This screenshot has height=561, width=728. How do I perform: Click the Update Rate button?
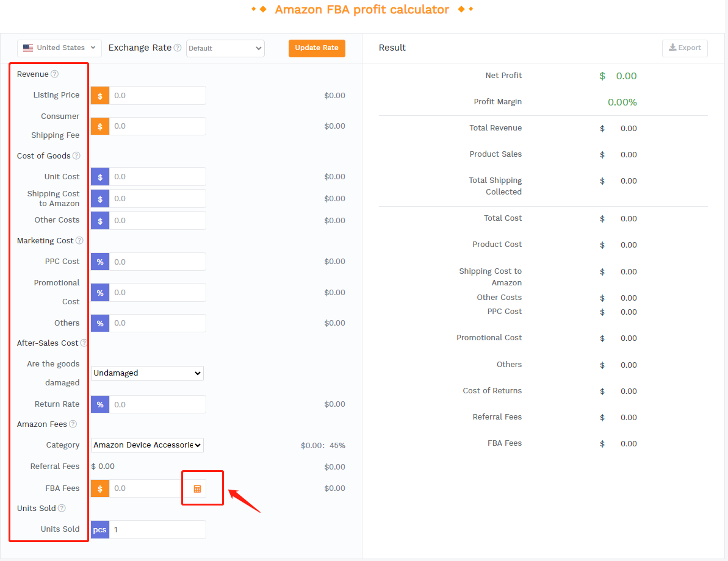coord(317,48)
